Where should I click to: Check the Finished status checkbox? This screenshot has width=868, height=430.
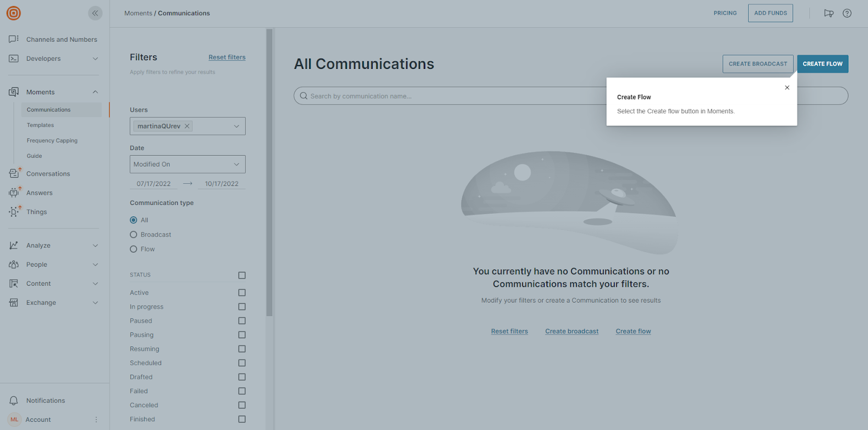242,420
